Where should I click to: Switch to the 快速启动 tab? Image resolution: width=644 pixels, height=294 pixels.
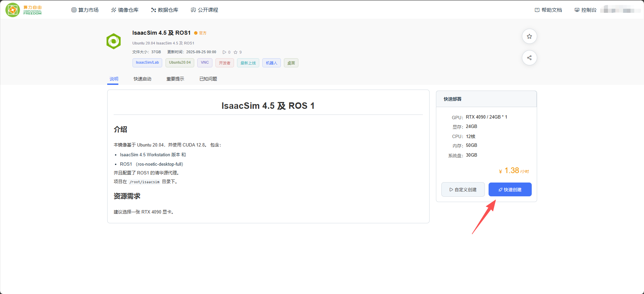142,79
